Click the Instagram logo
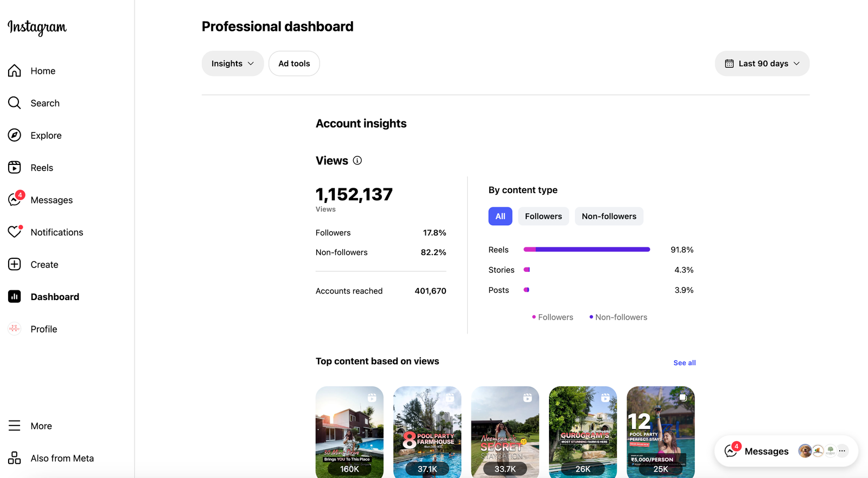This screenshot has height=478, width=868. pos(37,27)
